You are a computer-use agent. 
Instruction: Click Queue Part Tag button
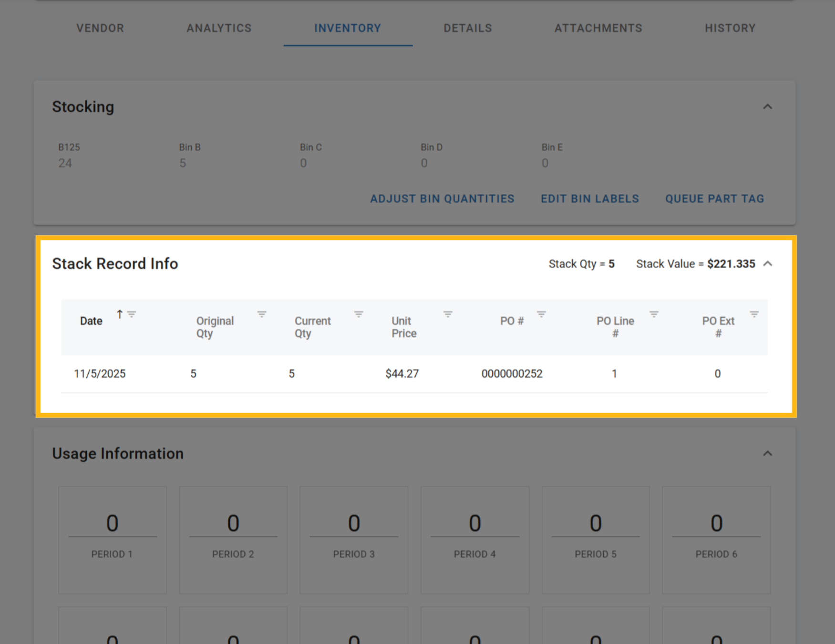[x=714, y=199]
